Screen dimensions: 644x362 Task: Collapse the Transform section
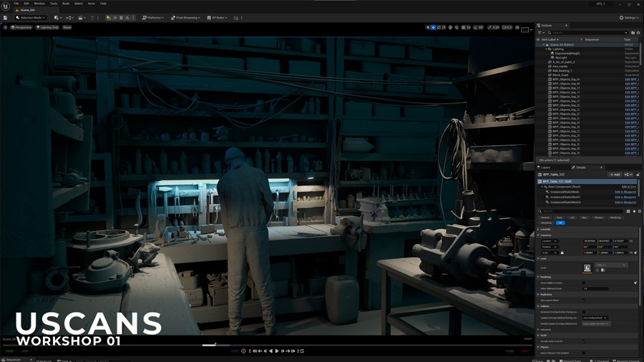tap(538, 235)
